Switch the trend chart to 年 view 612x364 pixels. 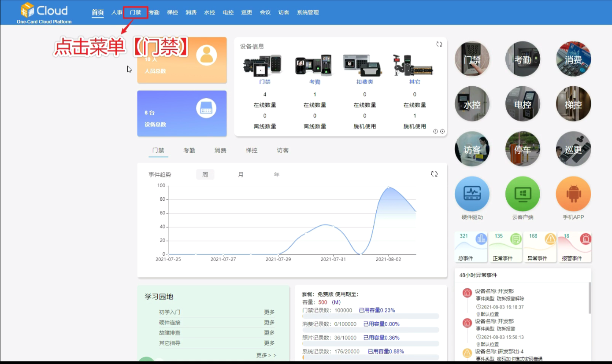[277, 175]
